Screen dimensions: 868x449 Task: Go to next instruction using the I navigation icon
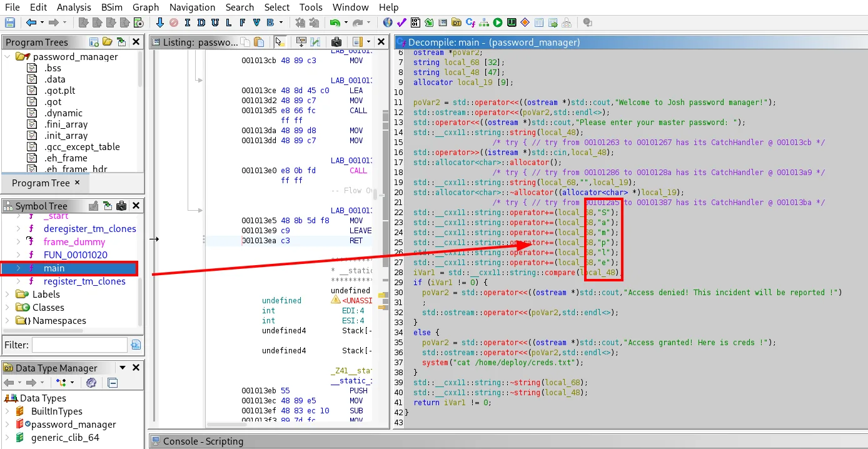tap(187, 23)
